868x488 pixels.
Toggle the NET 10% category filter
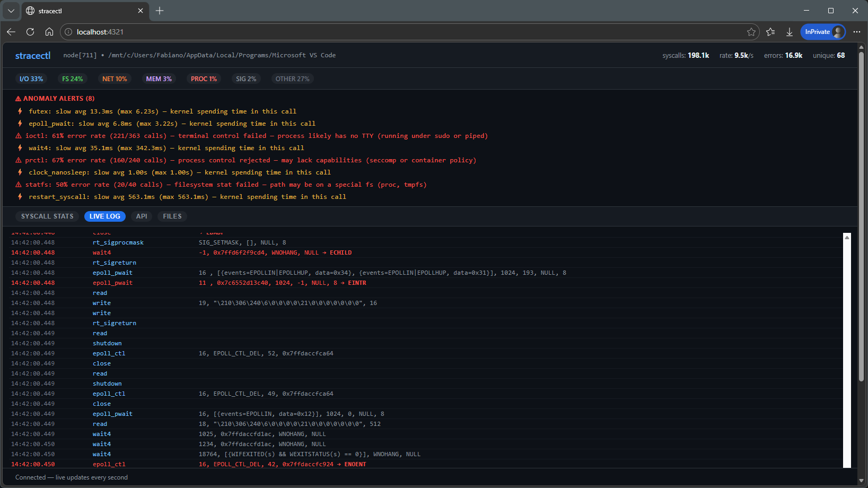tap(115, 79)
